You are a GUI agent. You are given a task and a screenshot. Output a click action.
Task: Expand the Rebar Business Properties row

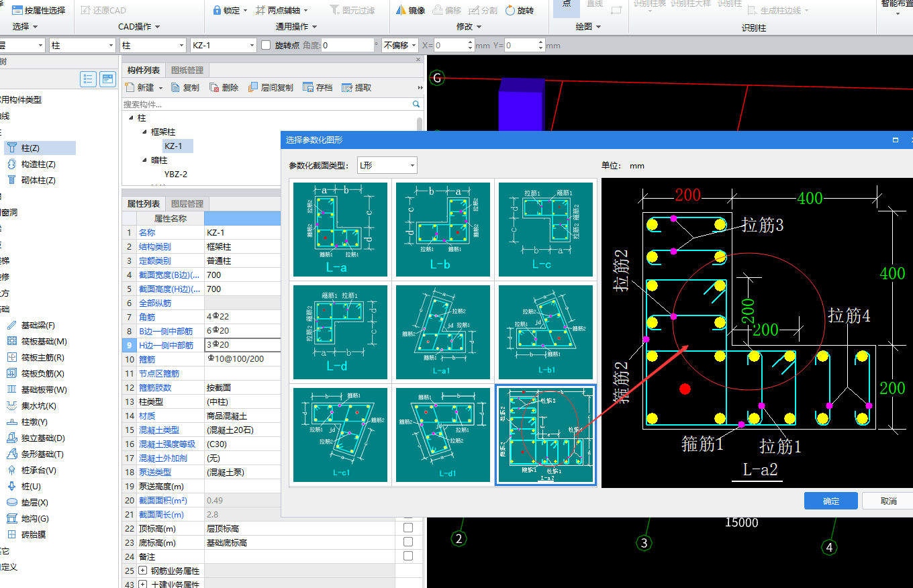click(142, 571)
